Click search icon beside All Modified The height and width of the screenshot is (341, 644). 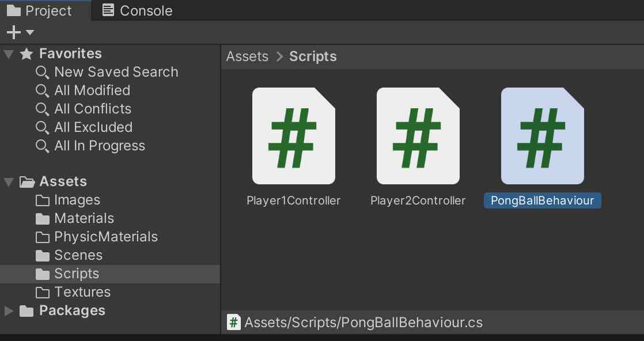click(42, 90)
